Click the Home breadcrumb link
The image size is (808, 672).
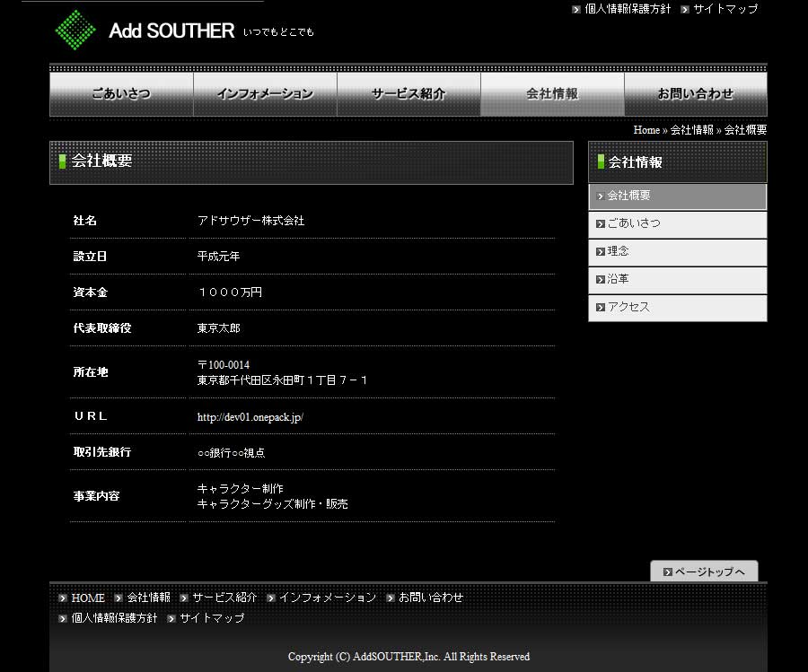tap(646, 130)
